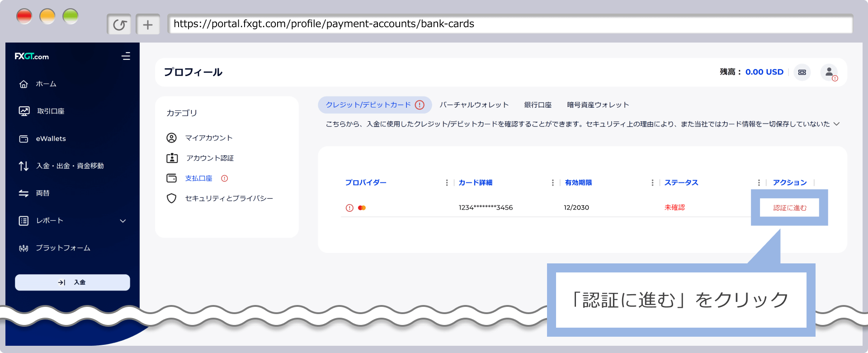This screenshot has height=353, width=868.
Task: Select 支払口座 category
Action: [199, 178]
